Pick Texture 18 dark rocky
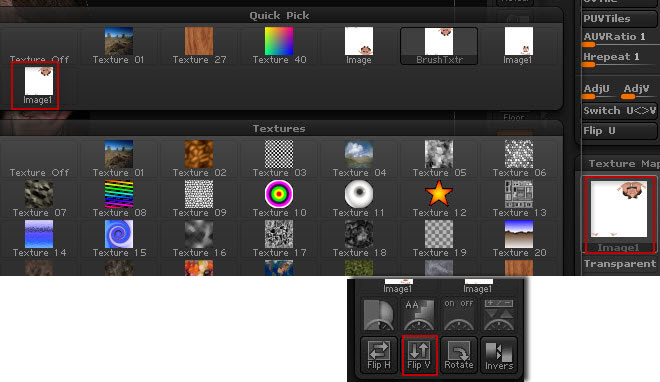 coord(359,239)
